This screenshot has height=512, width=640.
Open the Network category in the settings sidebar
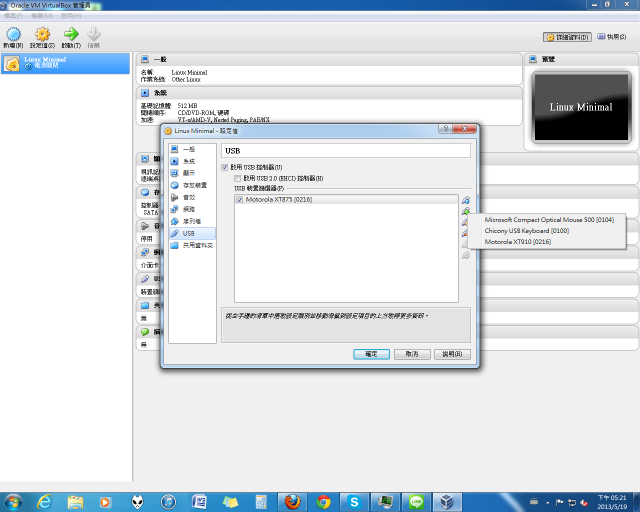point(192,209)
